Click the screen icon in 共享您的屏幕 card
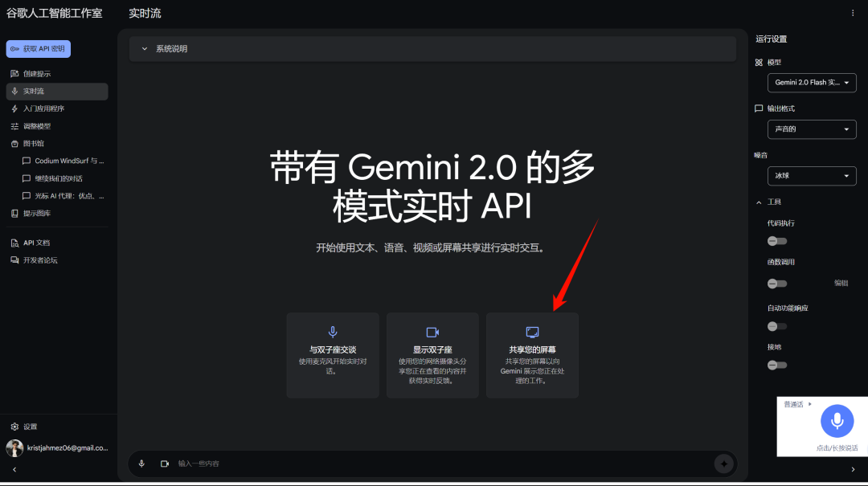Image resolution: width=868 pixels, height=486 pixels. click(x=532, y=332)
